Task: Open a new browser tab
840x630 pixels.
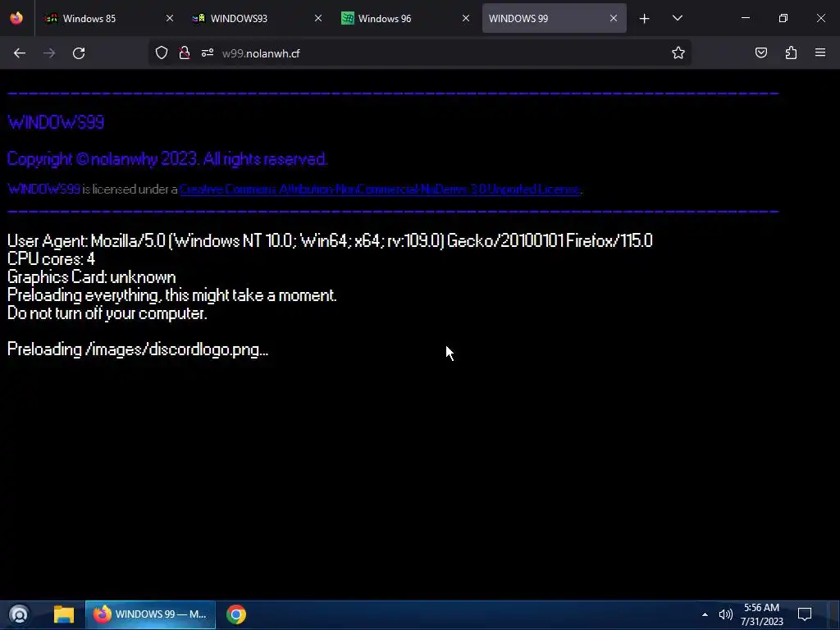Action: 645,19
